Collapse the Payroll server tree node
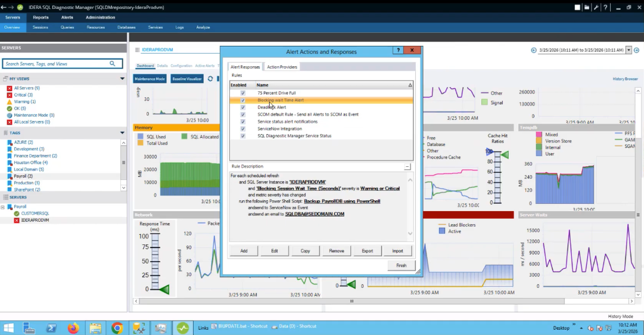This screenshot has height=335, width=644. 3,207
